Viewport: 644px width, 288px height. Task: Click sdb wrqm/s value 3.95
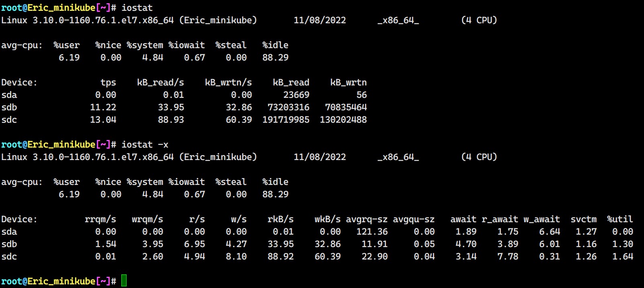pos(153,244)
